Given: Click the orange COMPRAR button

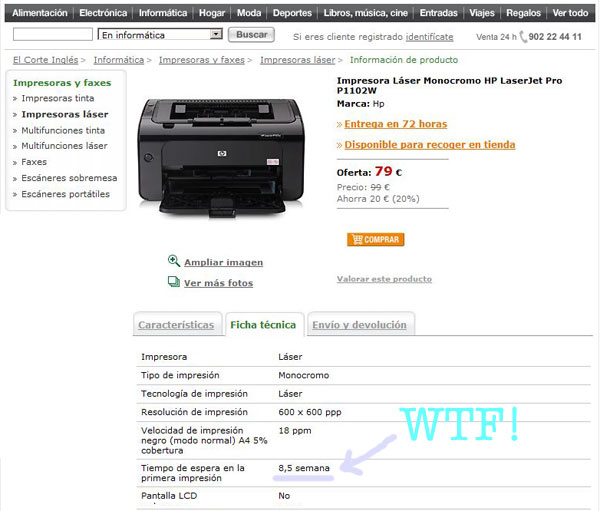Looking at the screenshot, I should [376, 240].
